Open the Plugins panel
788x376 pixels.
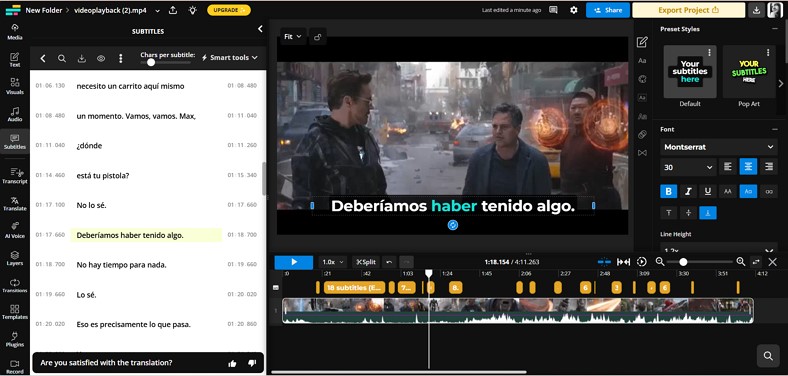[15, 340]
